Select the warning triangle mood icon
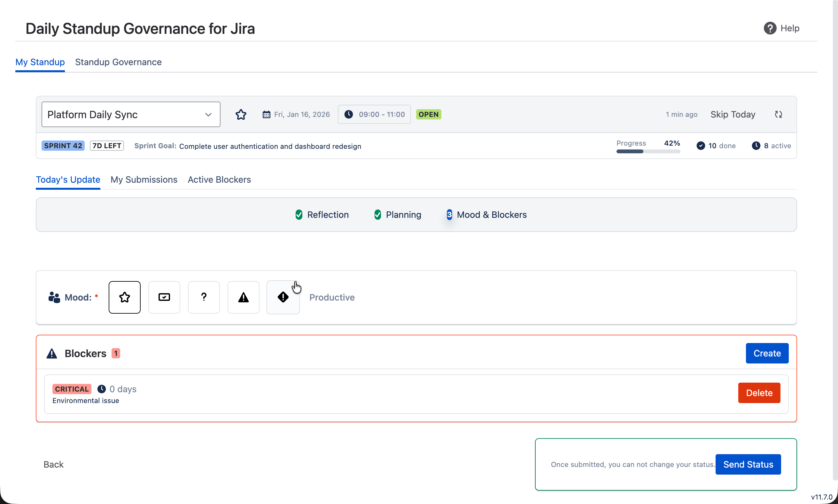This screenshot has height=504, width=838. coord(243,297)
